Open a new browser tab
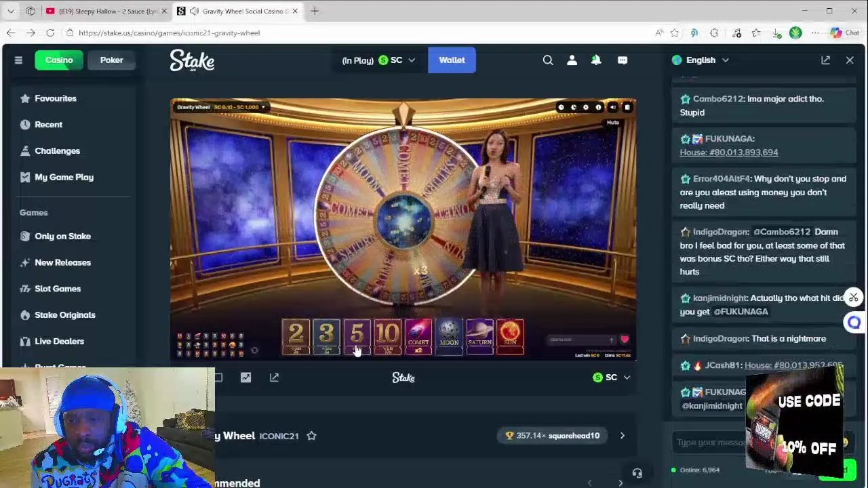The image size is (868, 488). (x=315, y=11)
